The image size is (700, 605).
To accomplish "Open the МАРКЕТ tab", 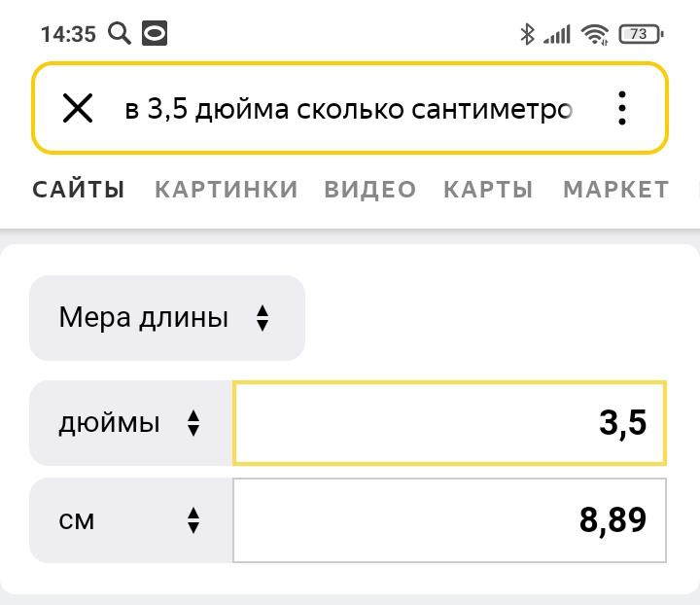I will (615, 189).
